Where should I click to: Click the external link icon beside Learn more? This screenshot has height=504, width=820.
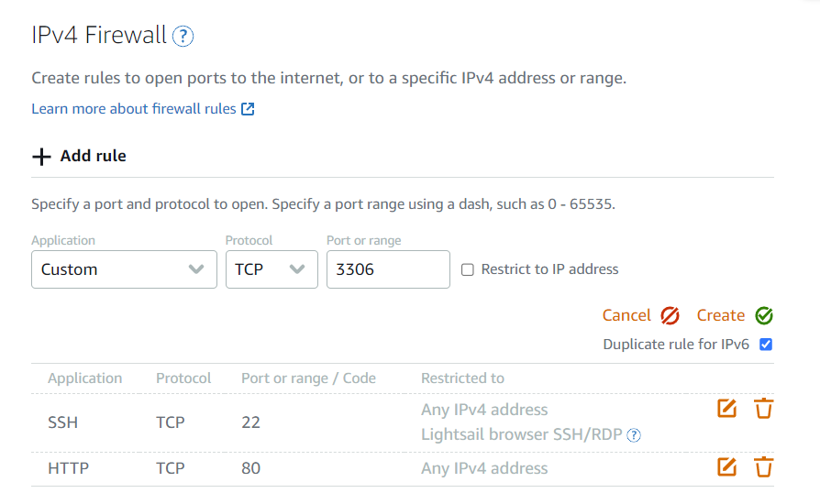pyautogui.click(x=248, y=109)
